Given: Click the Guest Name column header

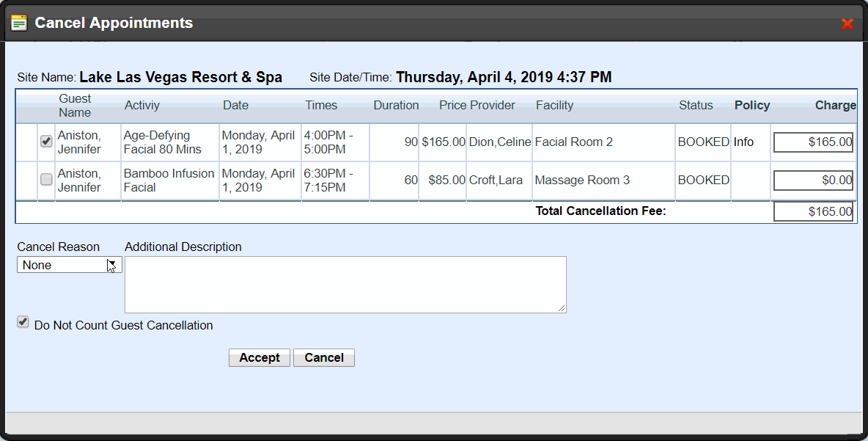Looking at the screenshot, I should point(75,105).
